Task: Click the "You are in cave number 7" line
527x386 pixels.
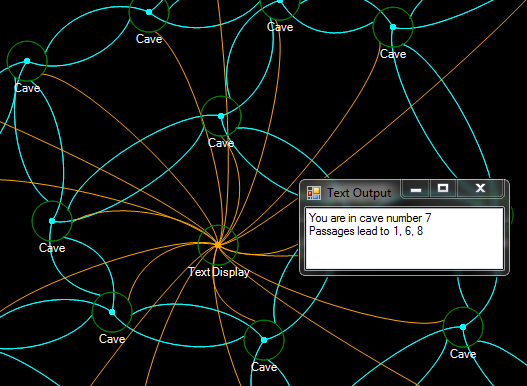Action: tap(370, 218)
